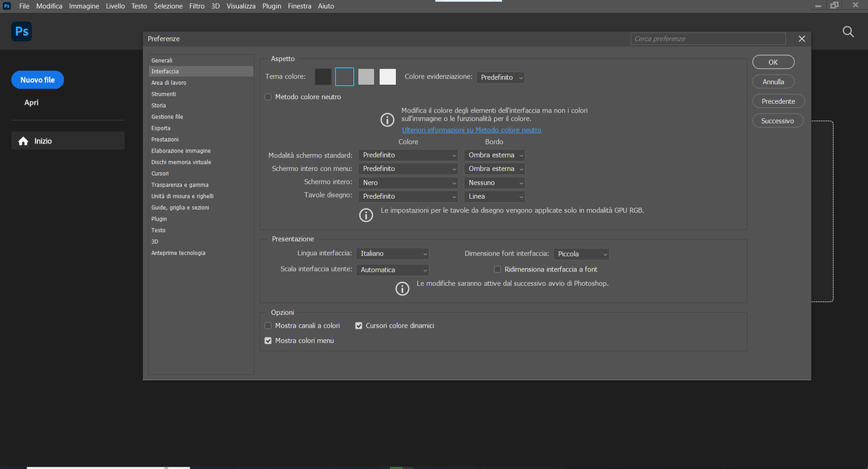
Task: Open Modalità schermo standard color dropdown
Action: point(408,155)
